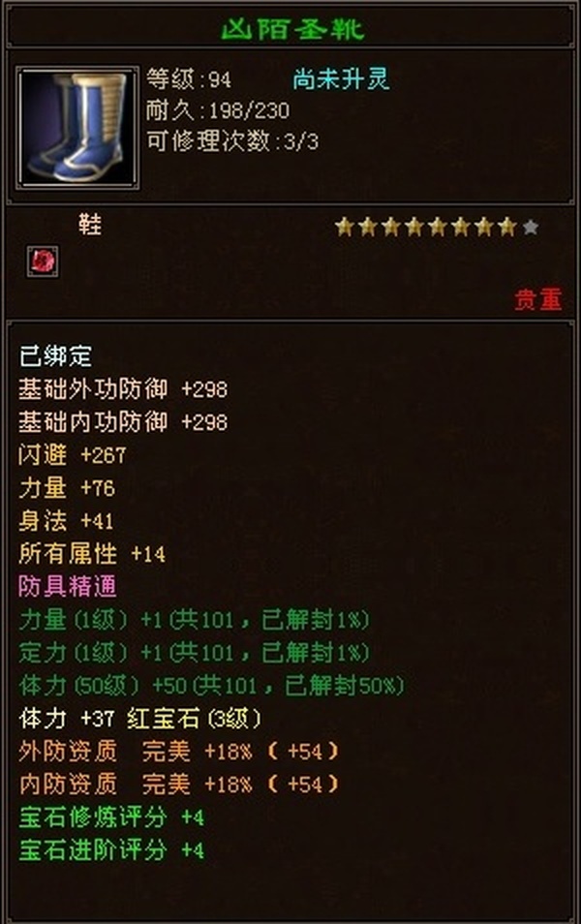Click the grey unfilled ninth star
This screenshot has width=581, height=924.
pos(531,227)
